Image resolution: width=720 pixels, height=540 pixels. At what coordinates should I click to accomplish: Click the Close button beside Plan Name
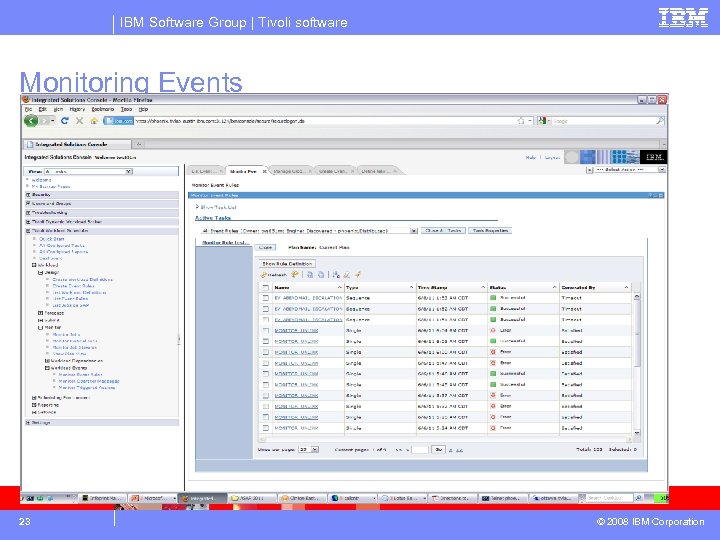pos(265,248)
